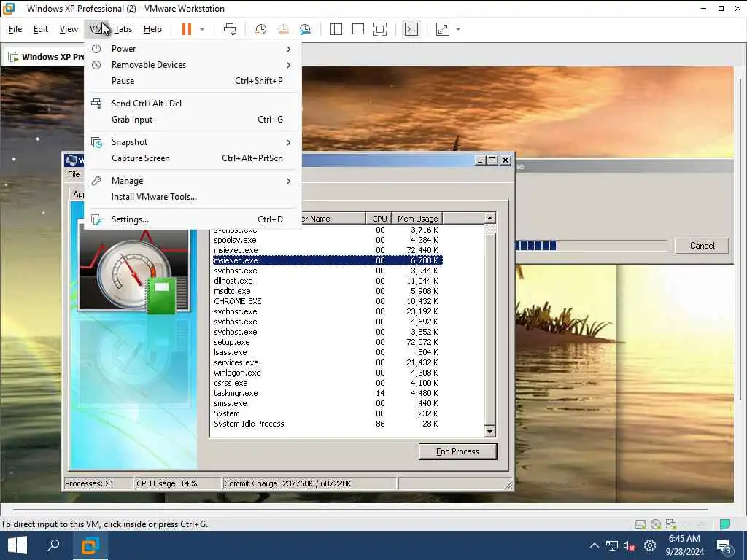The width and height of the screenshot is (747, 560).
Task: Open the File menu in VMware
Action: [15, 29]
